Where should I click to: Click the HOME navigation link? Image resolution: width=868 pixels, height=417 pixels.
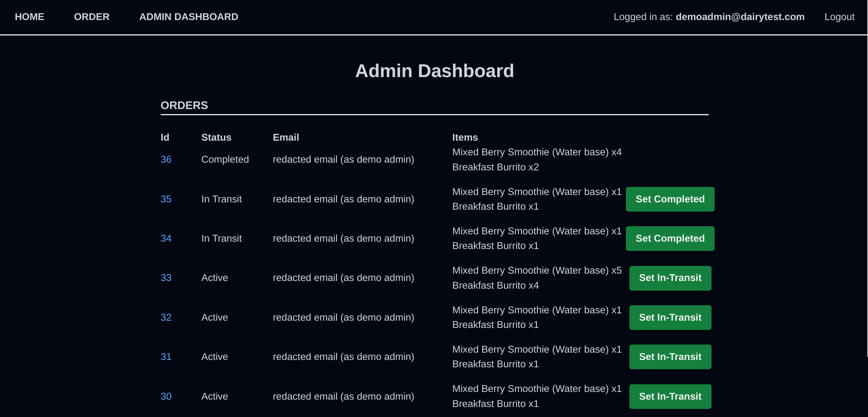29,17
